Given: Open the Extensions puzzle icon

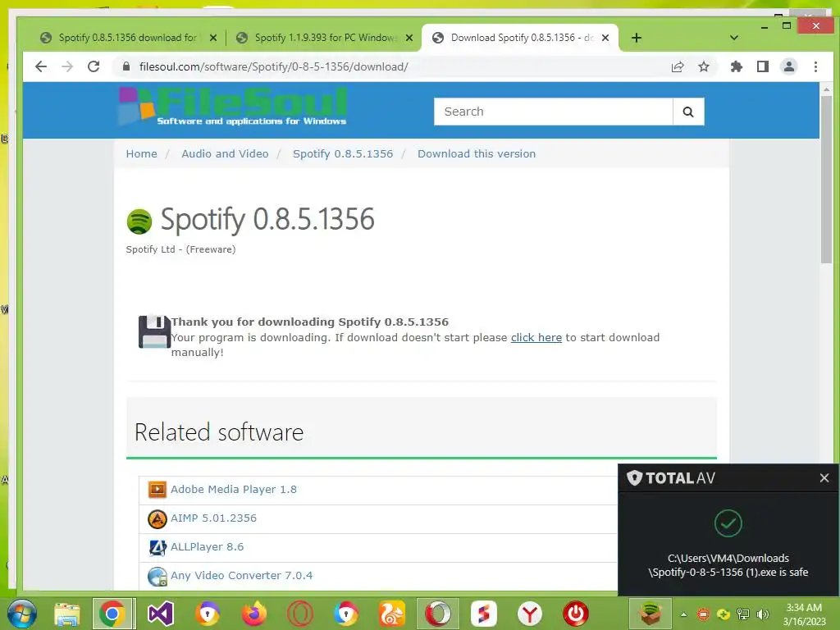Looking at the screenshot, I should pyautogui.click(x=737, y=66).
